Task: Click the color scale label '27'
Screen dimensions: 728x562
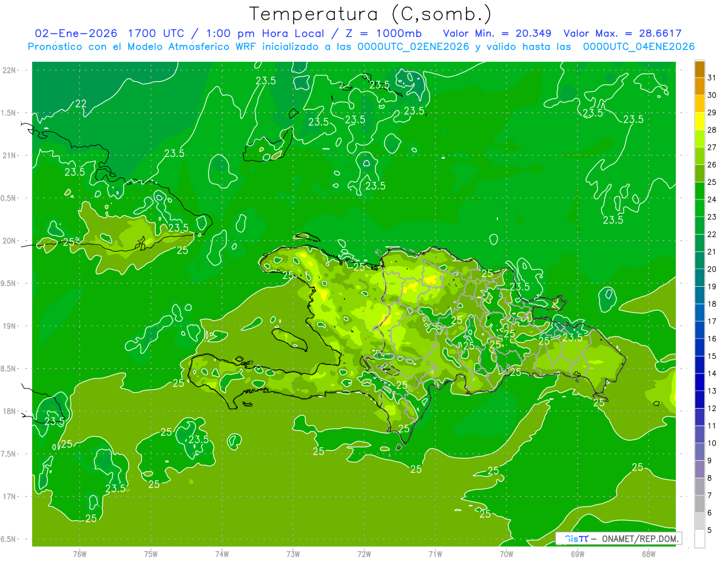Action: (712, 147)
